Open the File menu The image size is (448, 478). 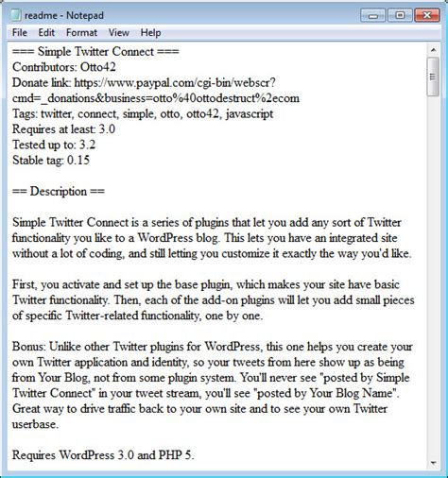pyautogui.click(x=20, y=32)
